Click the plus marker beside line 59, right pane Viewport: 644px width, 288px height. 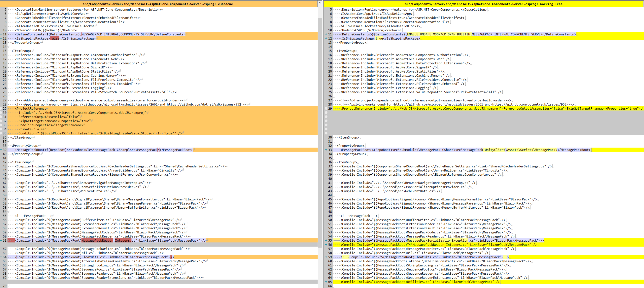point(326,257)
